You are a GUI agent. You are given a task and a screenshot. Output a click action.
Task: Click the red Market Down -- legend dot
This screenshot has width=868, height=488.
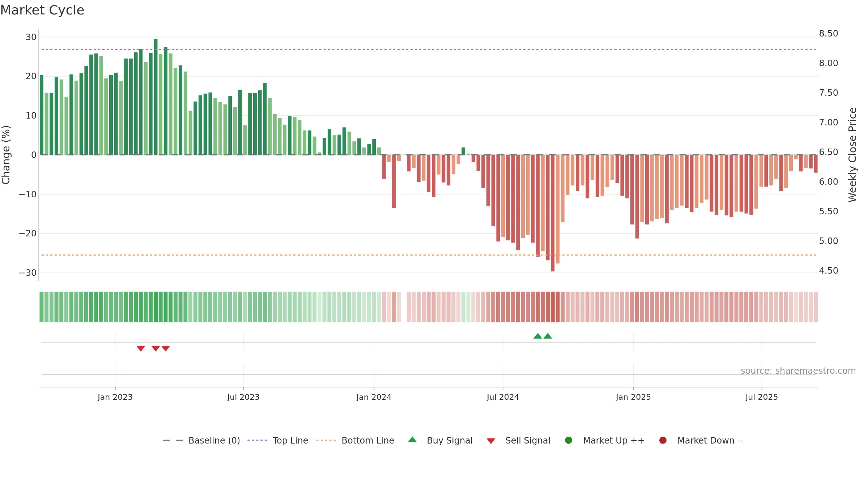click(663, 440)
